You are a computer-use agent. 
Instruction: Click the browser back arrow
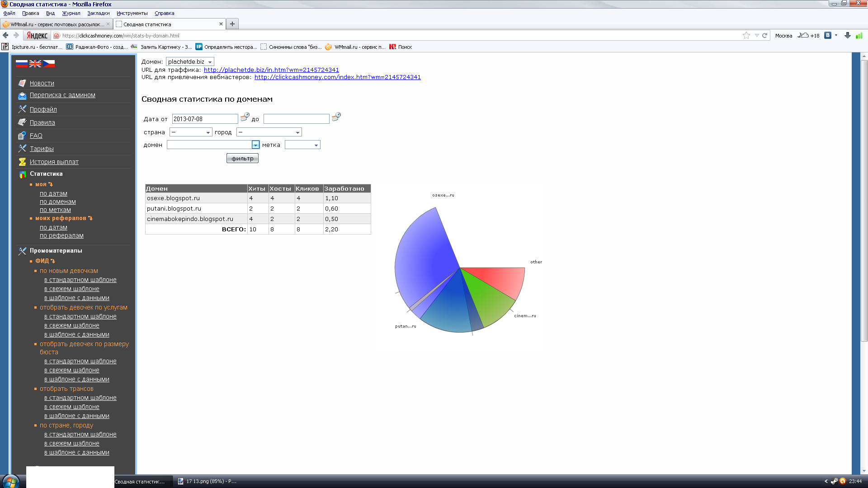6,35
